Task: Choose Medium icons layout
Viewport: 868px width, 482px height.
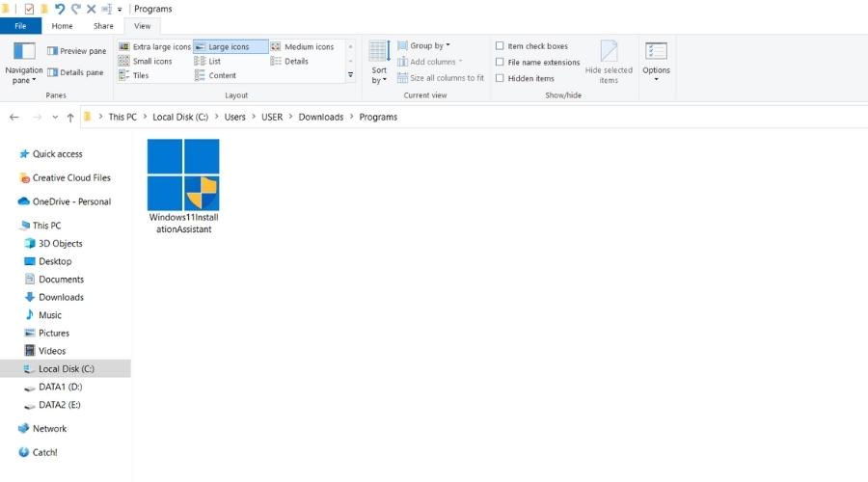Action: (x=302, y=46)
